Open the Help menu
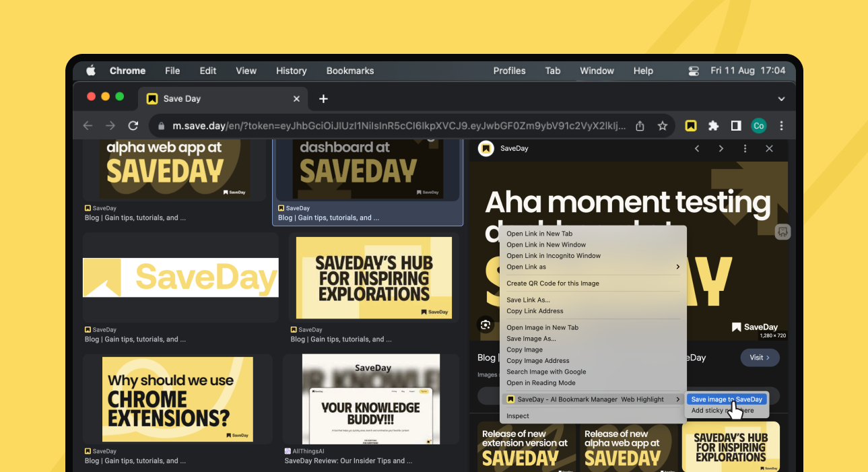This screenshot has height=472, width=868. click(x=643, y=71)
